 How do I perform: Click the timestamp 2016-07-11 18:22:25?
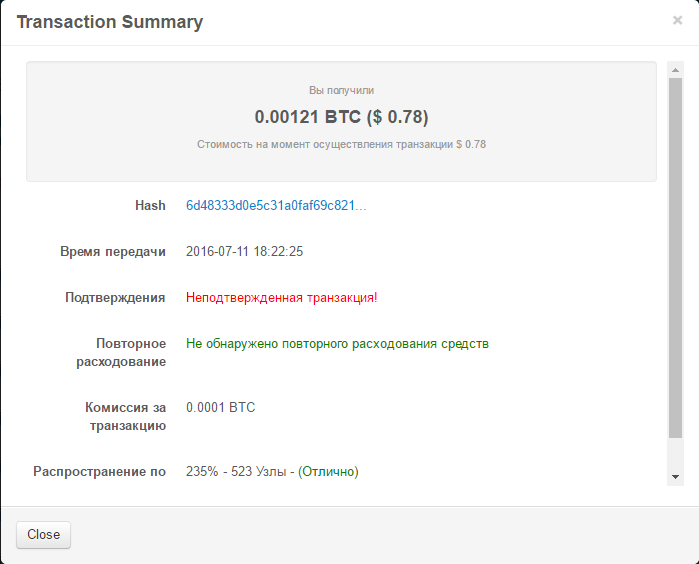point(244,251)
